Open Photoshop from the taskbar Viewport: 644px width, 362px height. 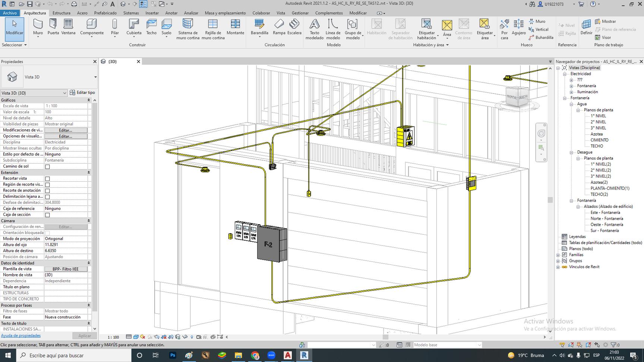point(173,355)
